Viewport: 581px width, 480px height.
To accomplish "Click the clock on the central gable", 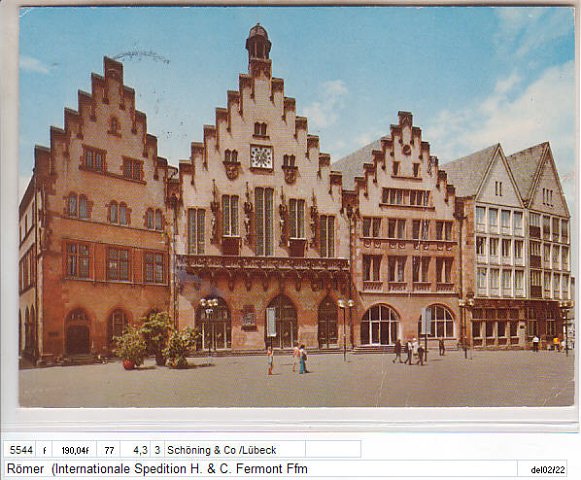I will coord(261,157).
